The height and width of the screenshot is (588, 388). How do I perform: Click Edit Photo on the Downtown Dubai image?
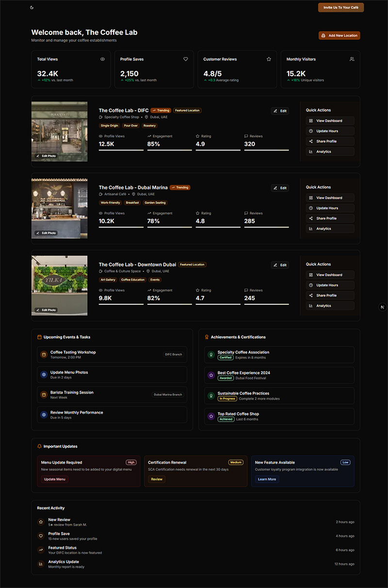point(46,310)
